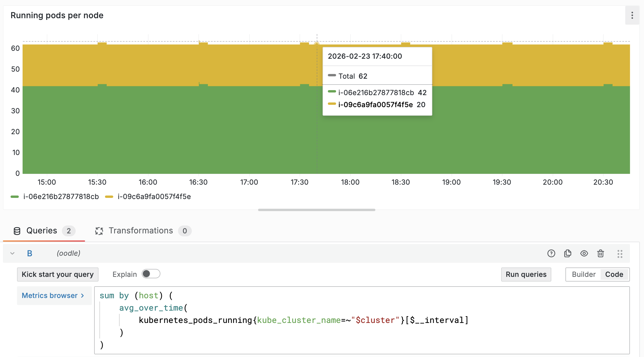Image resolution: width=644 pixels, height=357 pixels.
Task: Enable the Explain switch
Action: (x=151, y=274)
